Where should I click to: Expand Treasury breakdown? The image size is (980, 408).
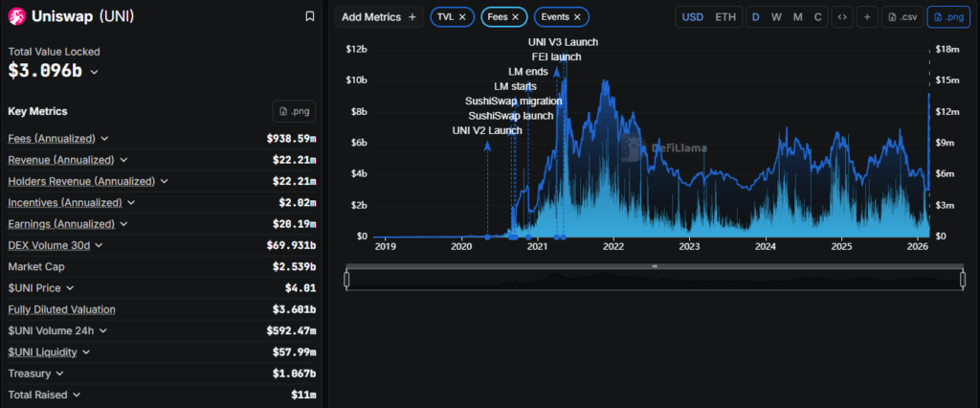(58, 374)
